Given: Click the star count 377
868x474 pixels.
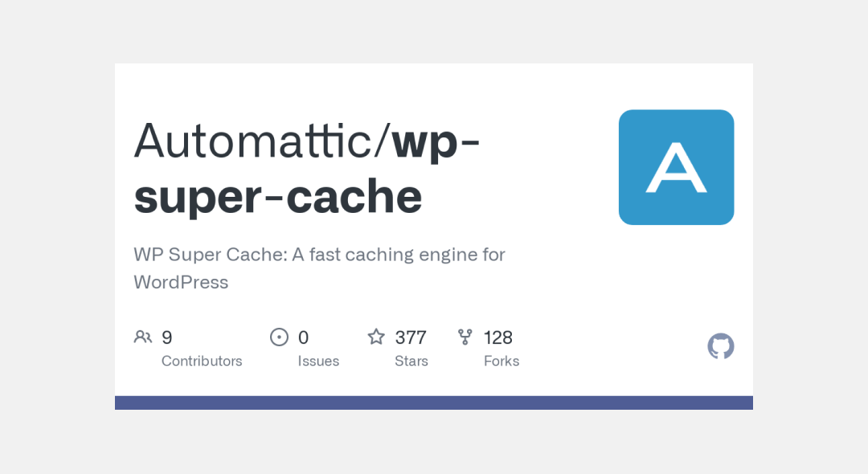Looking at the screenshot, I should 411,337.
